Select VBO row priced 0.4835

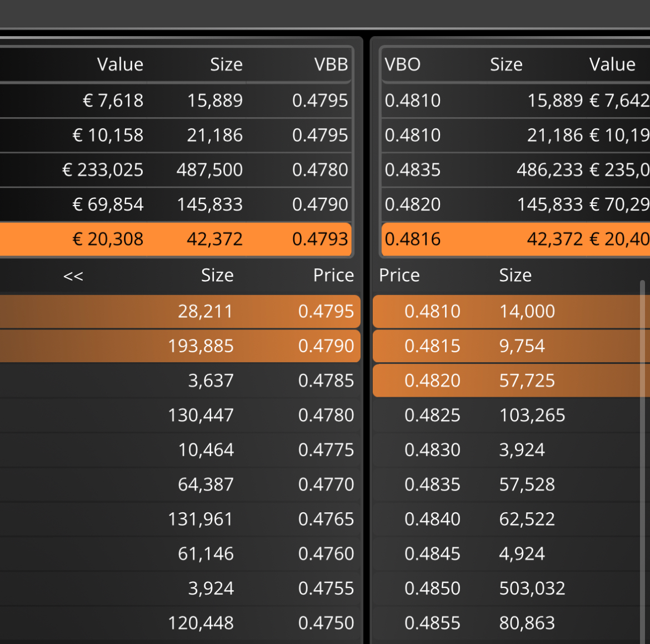coord(516,170)
